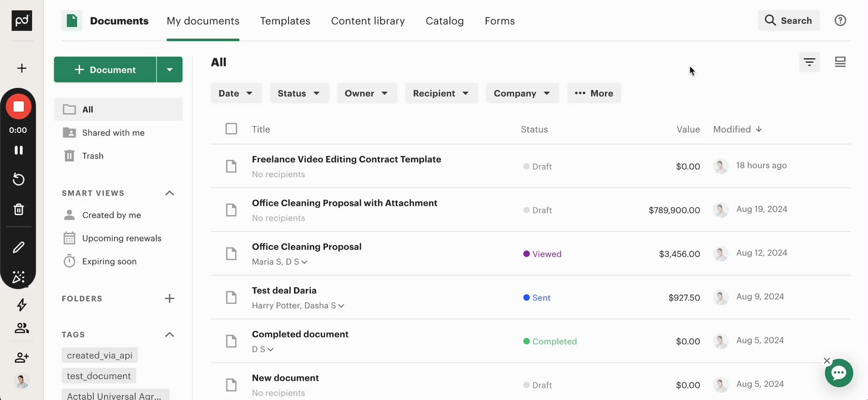This screenshot has height=400, width=868.
Task: Click the Search button
Action: tap(788, 21)
